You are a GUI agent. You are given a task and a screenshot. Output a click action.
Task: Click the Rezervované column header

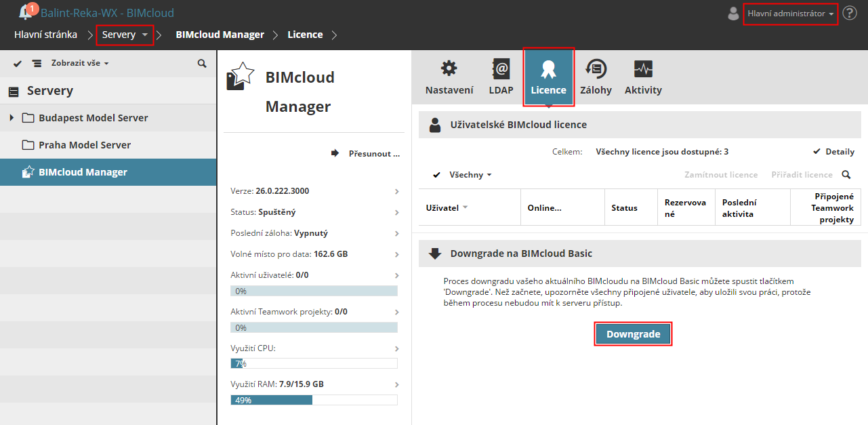pyautogui.click(x=686, y=207)
